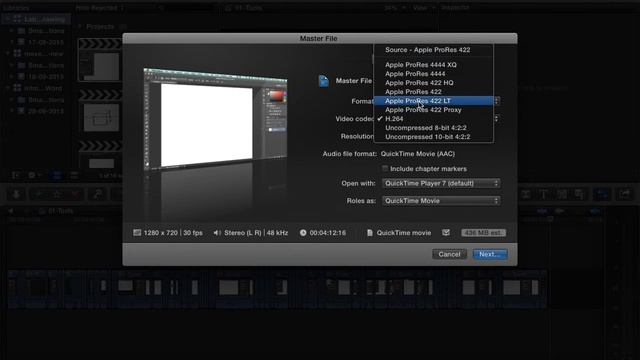Select first project thumbnail in browser
The height and width of the screenshot is (360, 640).
[101, 61]
